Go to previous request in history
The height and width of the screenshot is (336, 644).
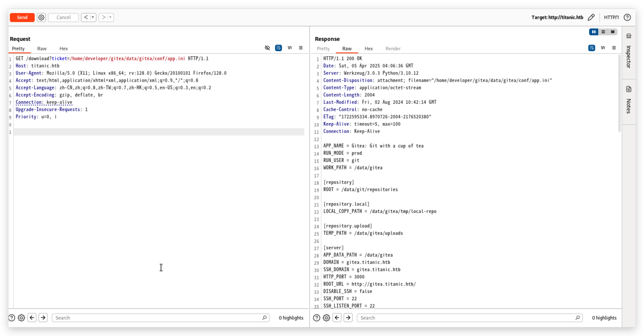[x=86, y=17]
